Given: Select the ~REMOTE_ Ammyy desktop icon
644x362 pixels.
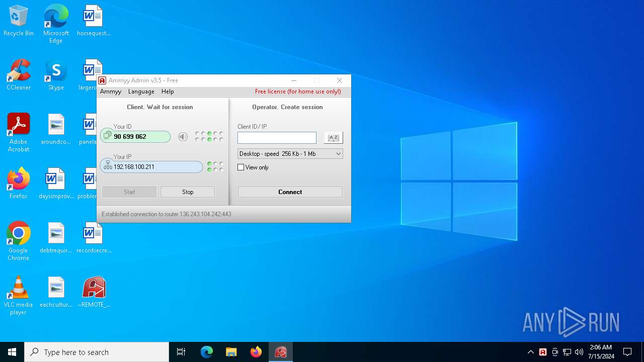Looking at the screenshot, I should pos(94,293).
